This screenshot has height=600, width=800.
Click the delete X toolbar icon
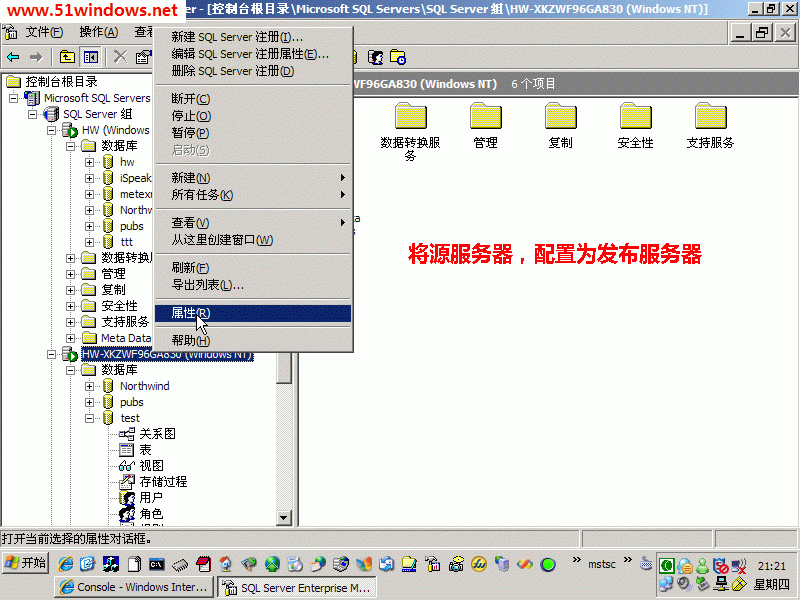point(120,57)
